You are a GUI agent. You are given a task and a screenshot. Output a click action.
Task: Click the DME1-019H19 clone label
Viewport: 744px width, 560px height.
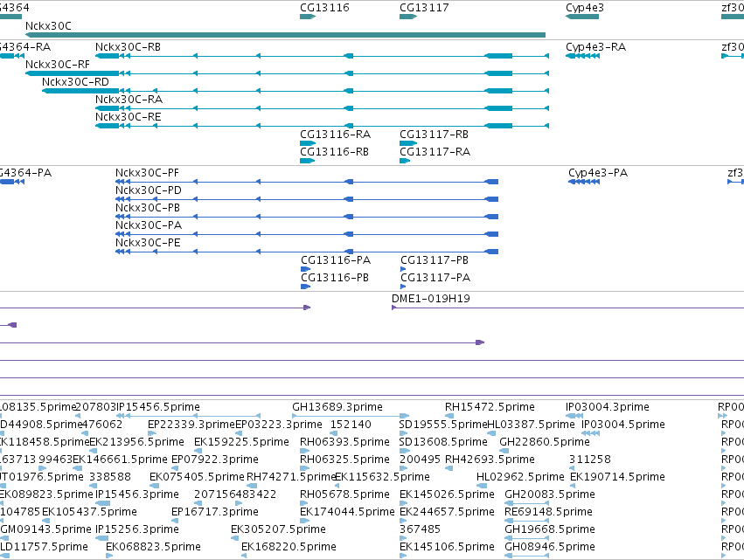click(431, 299)
